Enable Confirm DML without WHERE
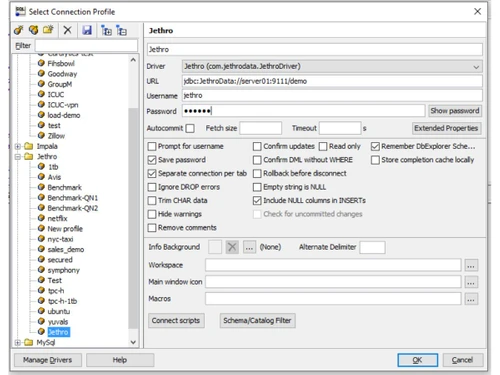Screen dimensions: 500x375 (x=257, y=160)
